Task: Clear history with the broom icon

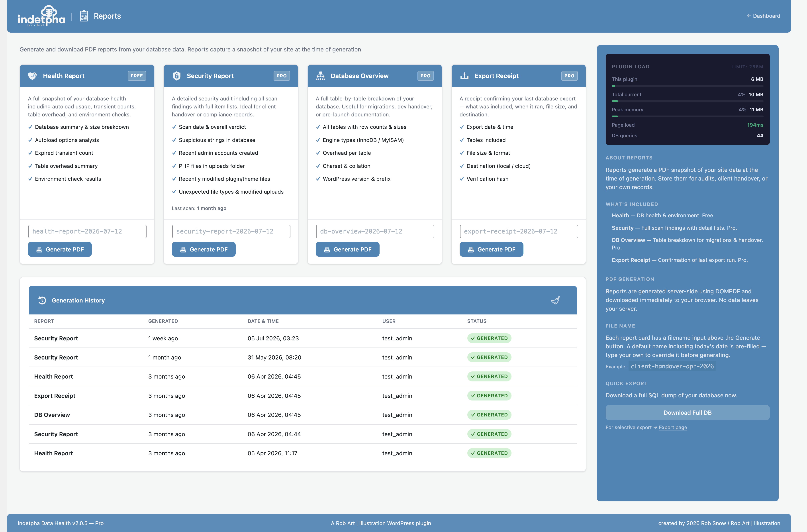Action: (x=555, y=300)
